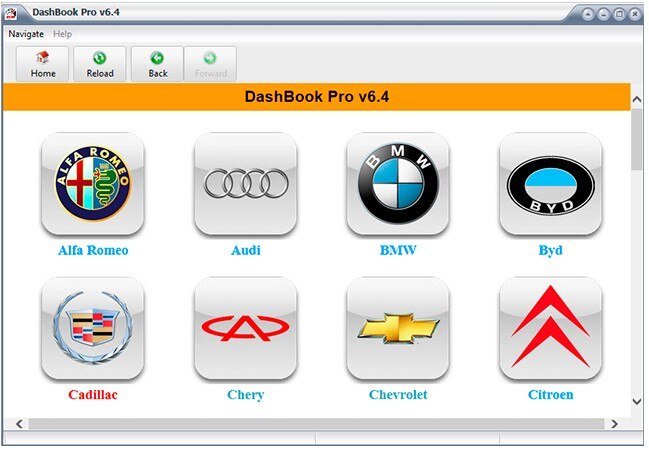The height and width of the screenshot is (452, 649).
Task: Click the vertical scrollbar up arrow
Action: click(637, 99)
